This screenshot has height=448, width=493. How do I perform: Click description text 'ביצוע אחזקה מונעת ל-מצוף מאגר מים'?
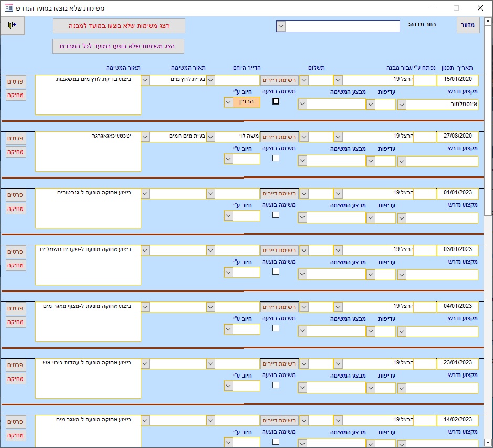pos(87,306)
